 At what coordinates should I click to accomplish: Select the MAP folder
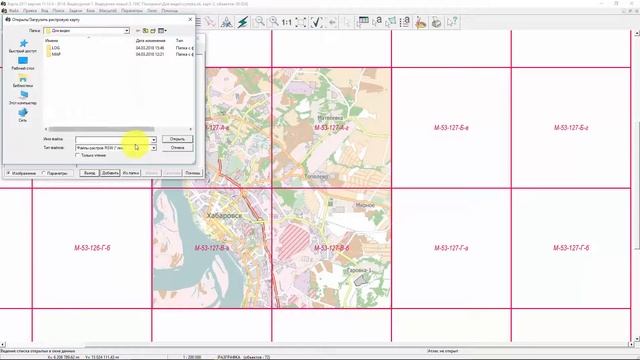pos(53,54)
